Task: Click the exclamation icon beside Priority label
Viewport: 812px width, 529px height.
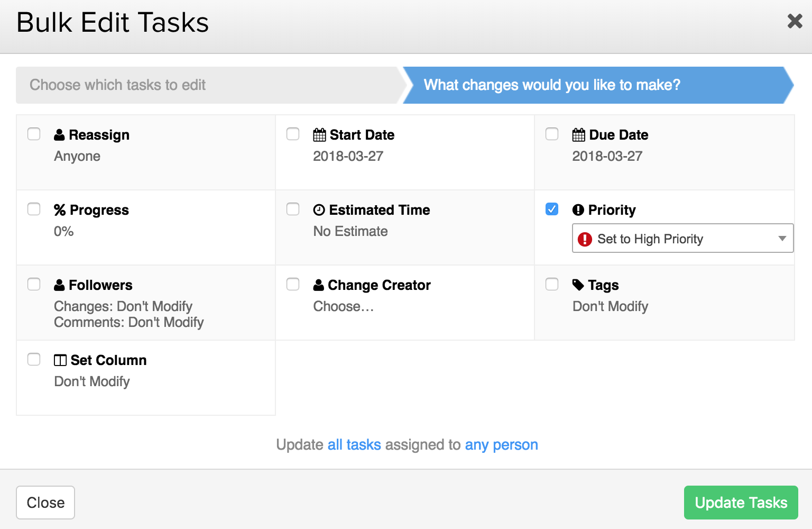Action: pos(578,210)
